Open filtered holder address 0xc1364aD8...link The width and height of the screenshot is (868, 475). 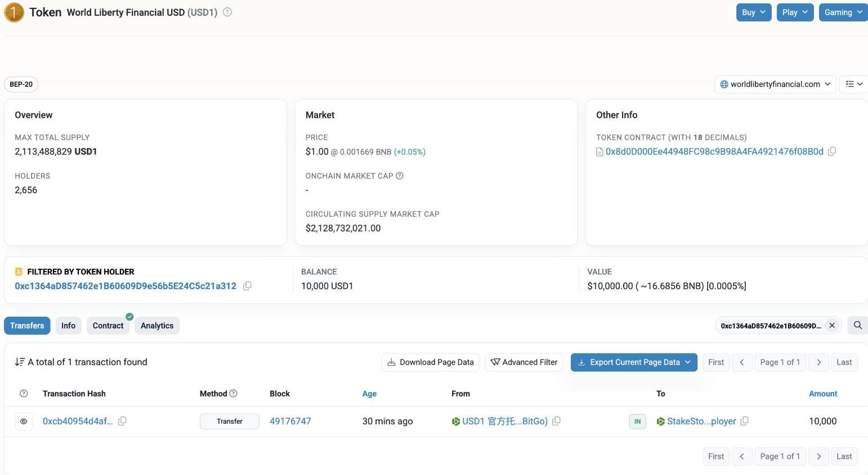click(x=126, y=286)
